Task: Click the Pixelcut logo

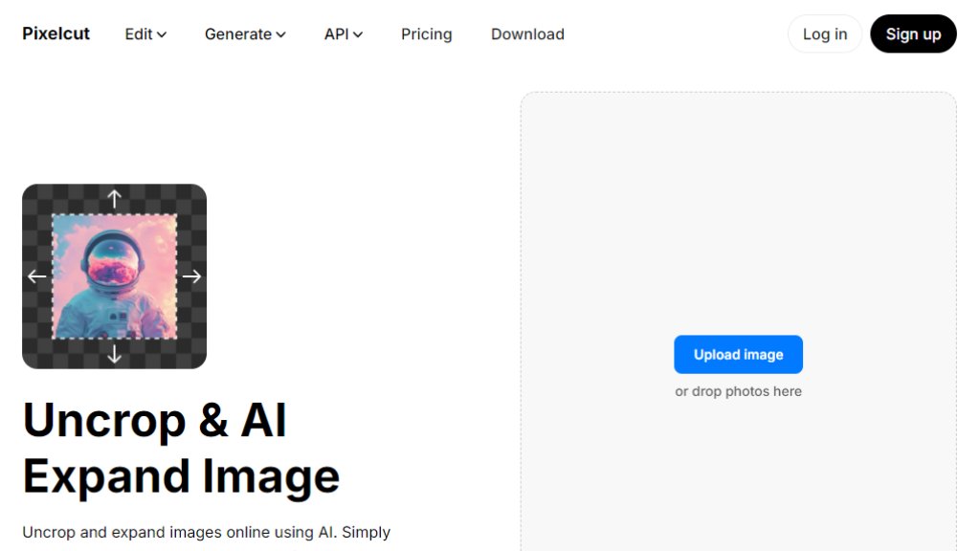Action: pos(56,33)
